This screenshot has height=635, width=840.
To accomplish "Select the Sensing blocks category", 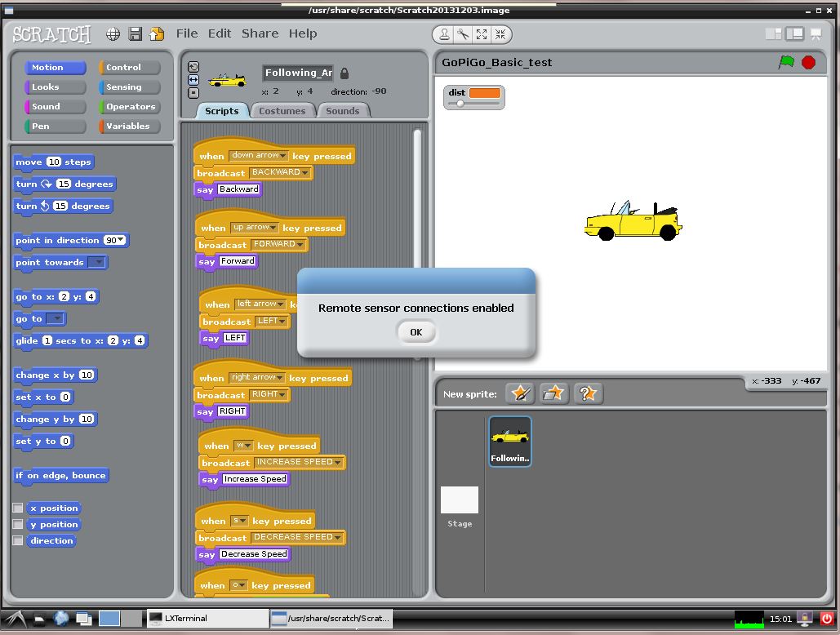I will point(129,87).
